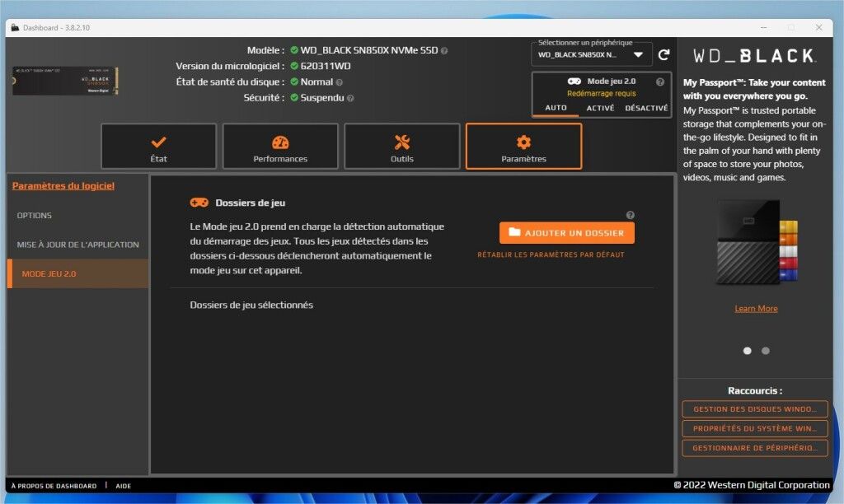Click Ajouter un dossier button
Viewport: 844px width, 504px height.
(x=567, y=233)
